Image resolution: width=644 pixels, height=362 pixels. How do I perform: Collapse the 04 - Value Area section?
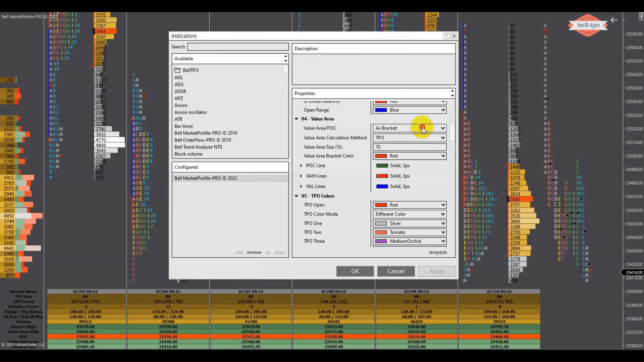tap(297, 119)
